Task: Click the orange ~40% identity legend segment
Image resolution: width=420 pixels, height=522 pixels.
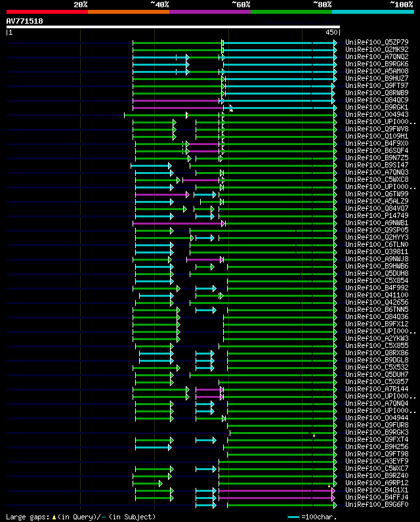Action: point(129,12)
